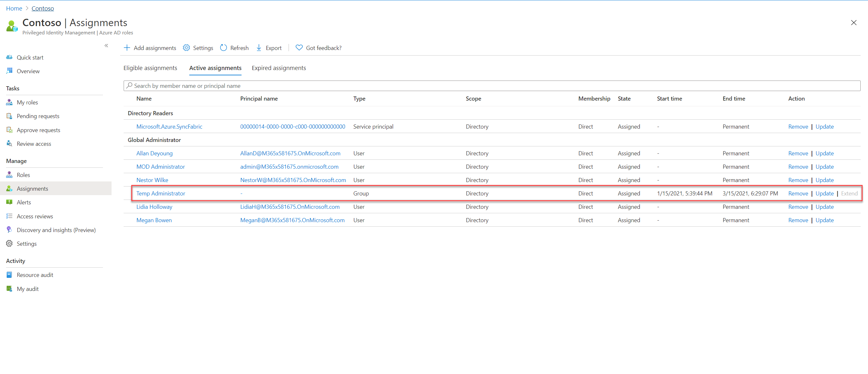
Task: Open Temp Administrator group link
Action: pyautogui.click(x=161, y=193)
